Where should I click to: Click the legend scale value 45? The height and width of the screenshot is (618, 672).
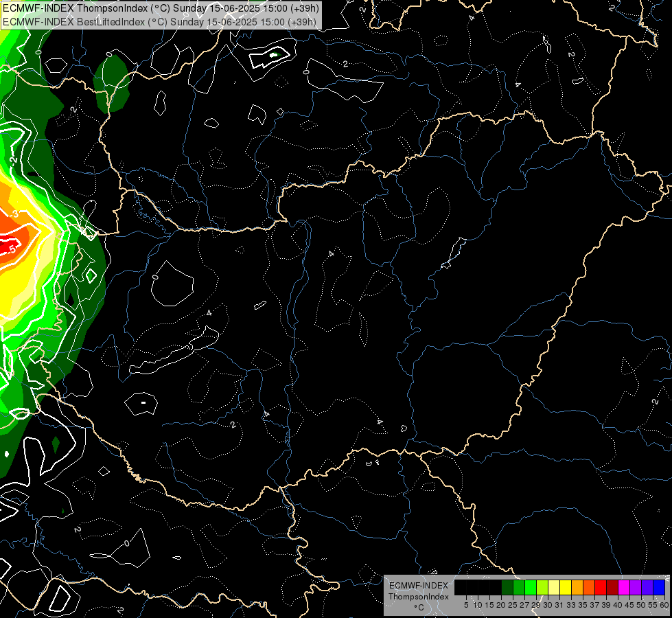tap(629, 605)
